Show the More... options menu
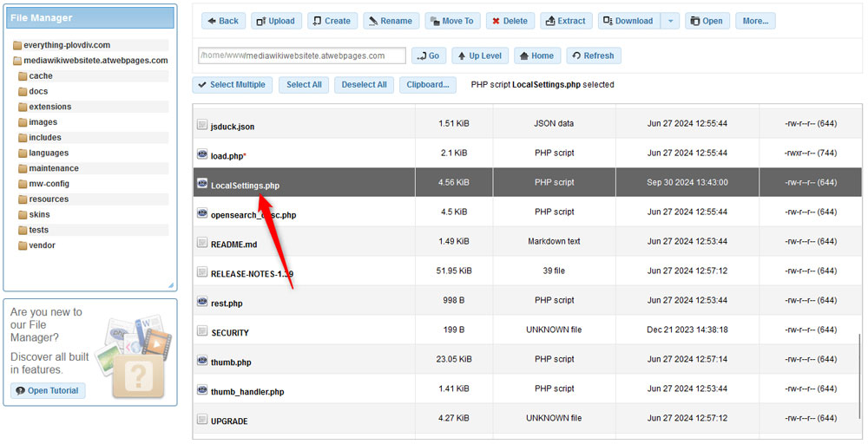 (755, 21)
